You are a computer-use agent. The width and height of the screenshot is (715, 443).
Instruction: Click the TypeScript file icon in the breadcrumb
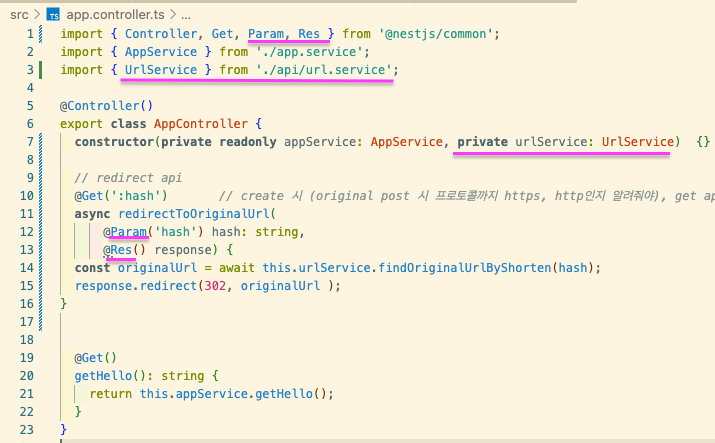pos(53,15)
